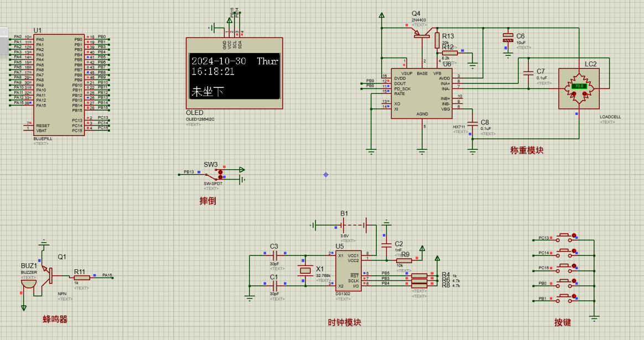Select the BUZ1 buzzer component symbol

(x=27, y=282)
